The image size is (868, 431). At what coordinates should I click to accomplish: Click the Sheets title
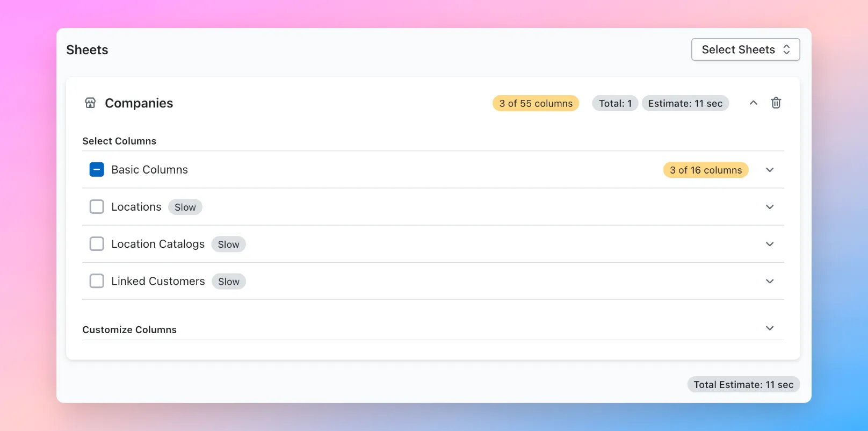tap(87, 50)
